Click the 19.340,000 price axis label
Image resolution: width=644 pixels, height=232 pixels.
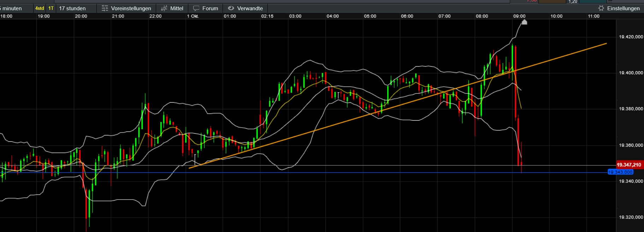tap(631, 181)
